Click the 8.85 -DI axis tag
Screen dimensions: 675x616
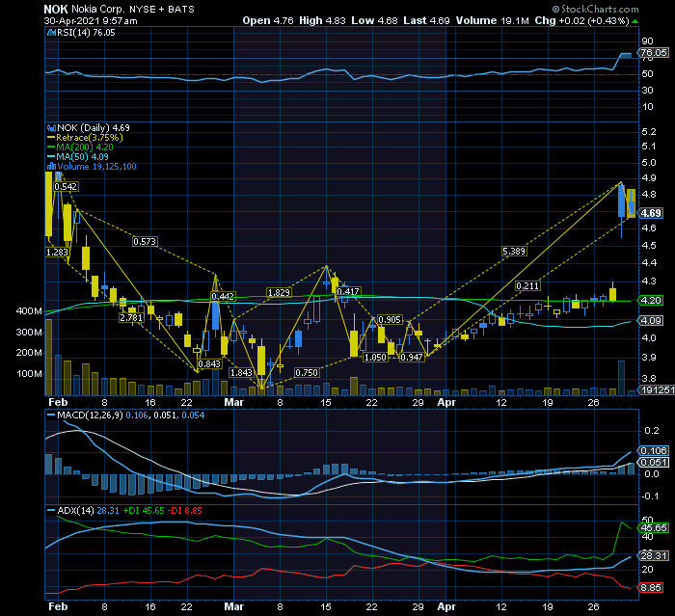[x=652, y=588]
